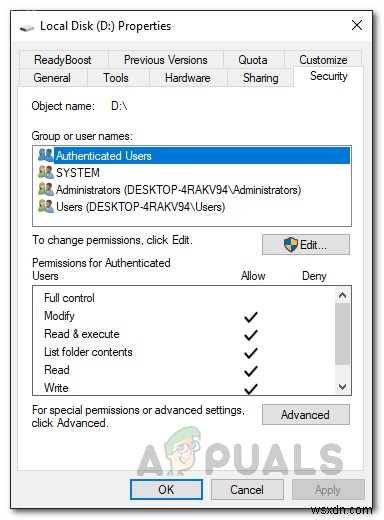Image resolution: width=384 pixels, height=520 pixels.
Task: Open the Quota tab
Action: pyautogui.click(x=253, y=60)
